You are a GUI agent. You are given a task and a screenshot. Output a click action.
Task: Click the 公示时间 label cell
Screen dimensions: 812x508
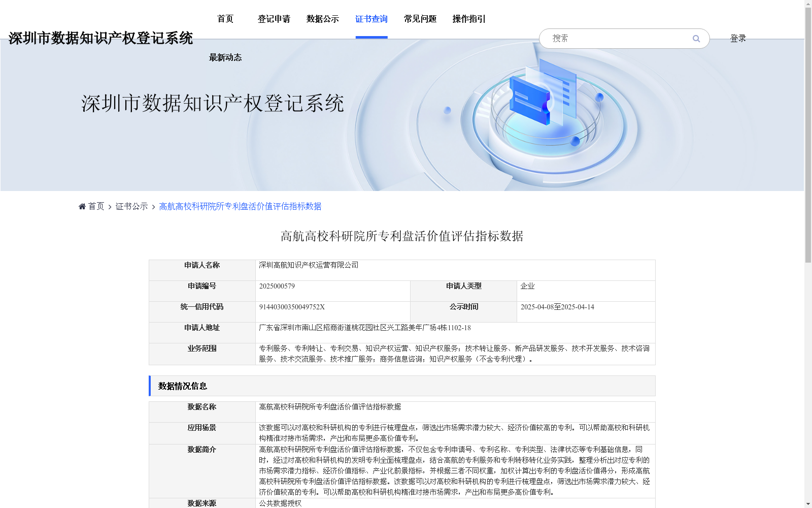point(463,312)
